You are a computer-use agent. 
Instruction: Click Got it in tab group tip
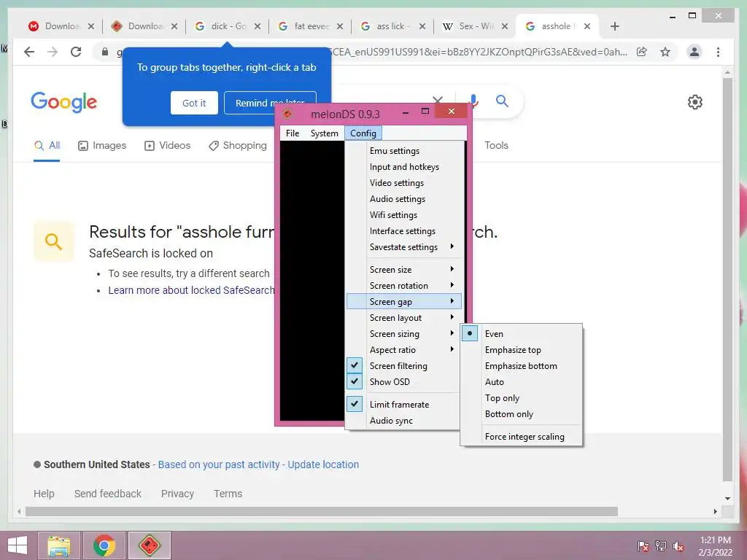(x=194, y=103)
